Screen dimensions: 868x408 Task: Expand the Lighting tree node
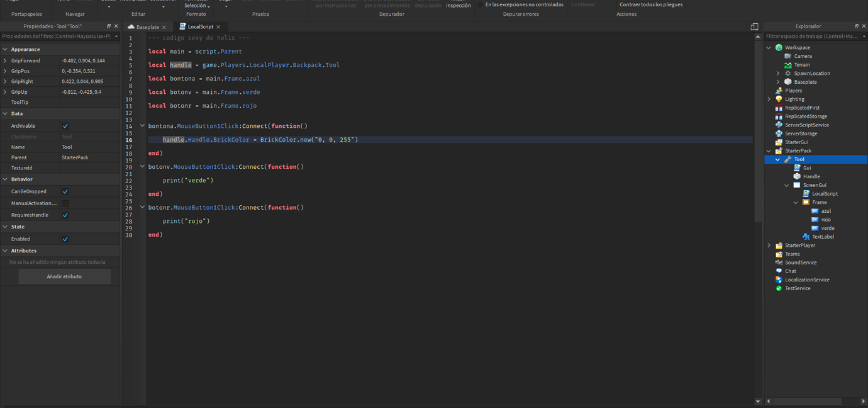coord(769,99)
